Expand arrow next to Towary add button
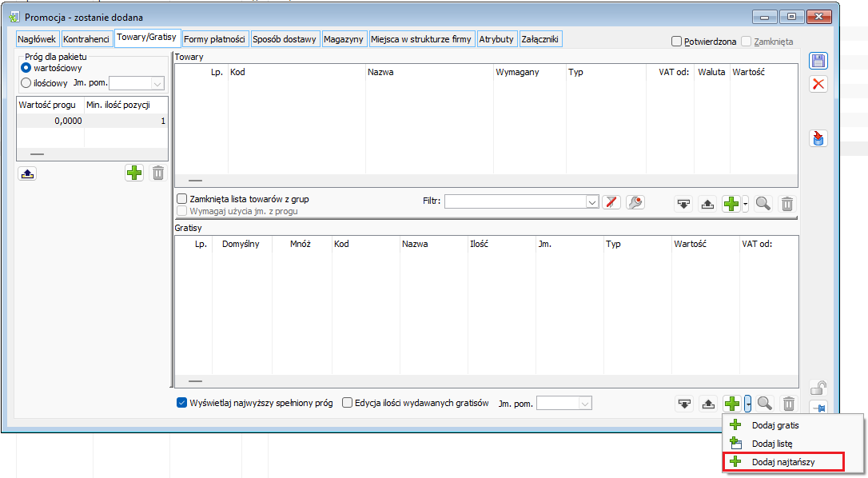This screenshot has height=478, width=868. pyautogui.click(x=746, y=204)
